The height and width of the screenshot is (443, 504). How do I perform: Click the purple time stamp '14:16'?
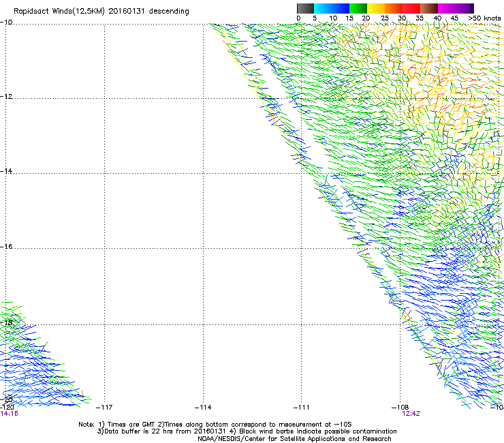[x=9, y=414]
